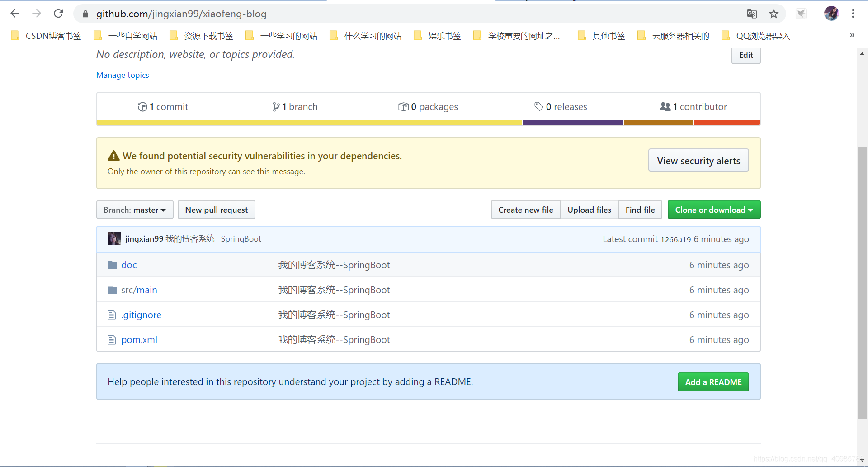This screenshot has height=467, width=868.
Task: Open the doc folder
Action: (x=129, y=265)
